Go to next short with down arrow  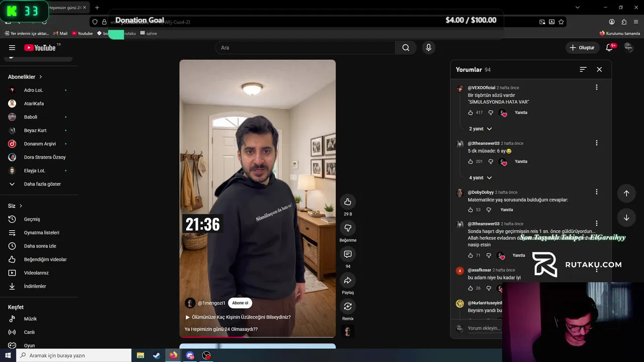(x=626, y=218)
